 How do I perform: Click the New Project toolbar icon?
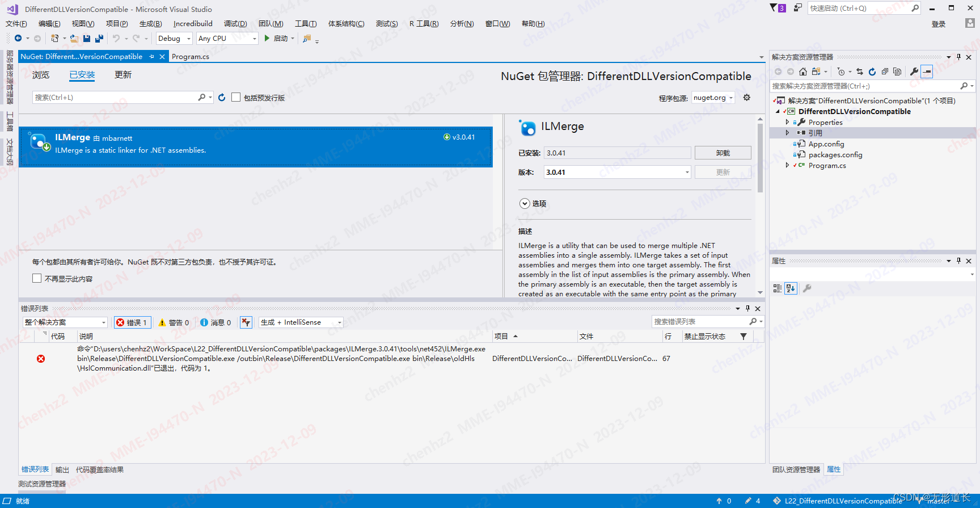[x=54, y=39]
